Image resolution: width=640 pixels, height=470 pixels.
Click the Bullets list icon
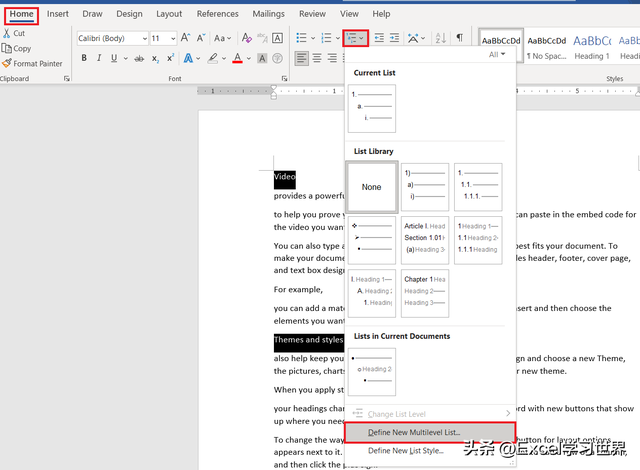[x=304, y=38]
